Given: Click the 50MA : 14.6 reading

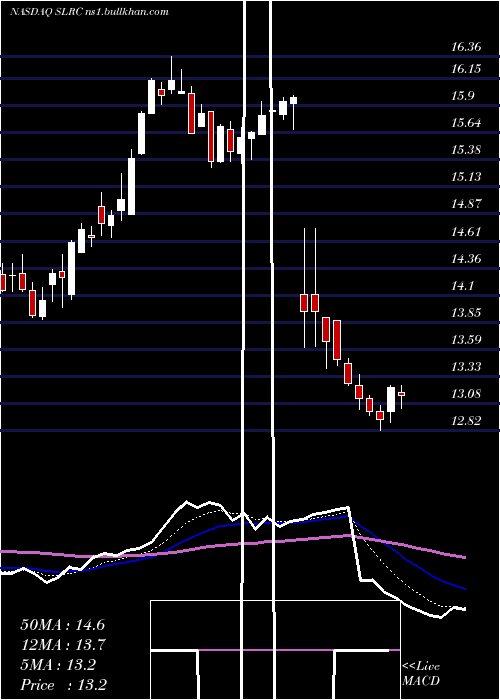Looking at the screenshot, I should click(x=62, y=625).
